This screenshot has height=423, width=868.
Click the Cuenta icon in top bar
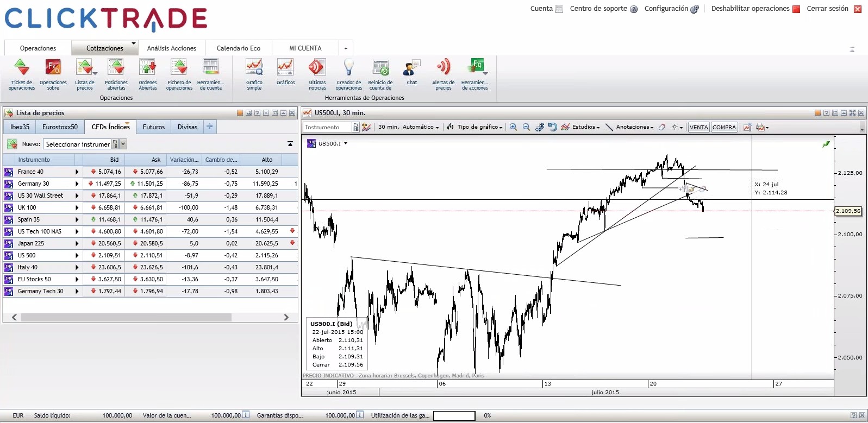click(559, 9)
